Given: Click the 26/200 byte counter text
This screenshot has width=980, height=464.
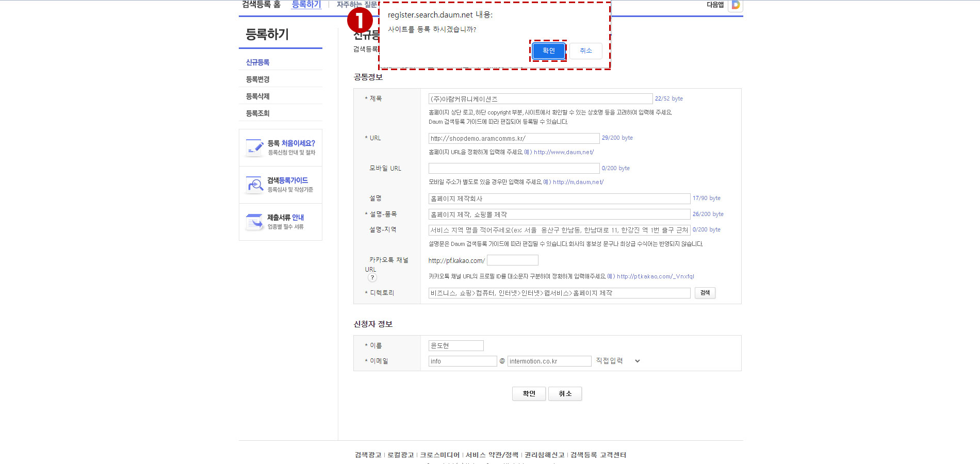Looking at the screenshot, I should pos(708,214).
